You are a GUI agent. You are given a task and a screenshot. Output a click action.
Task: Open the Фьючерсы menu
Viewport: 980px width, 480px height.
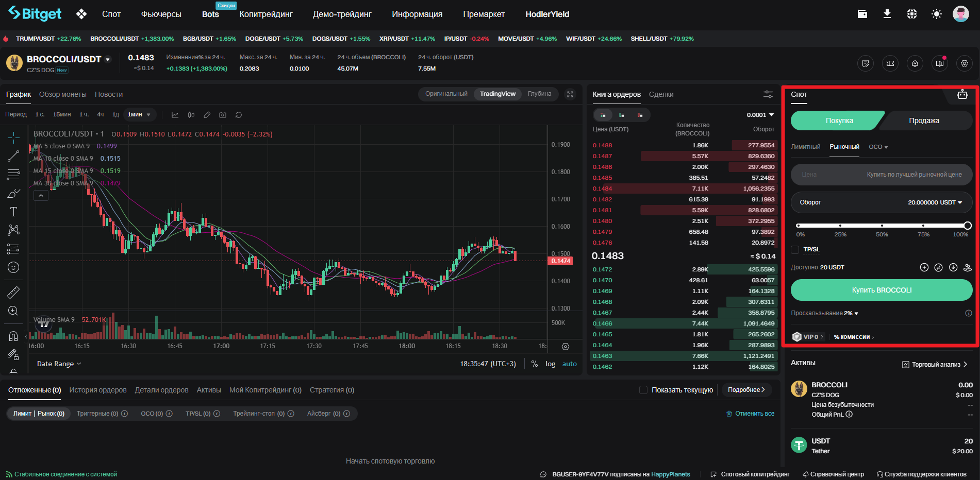161,14
